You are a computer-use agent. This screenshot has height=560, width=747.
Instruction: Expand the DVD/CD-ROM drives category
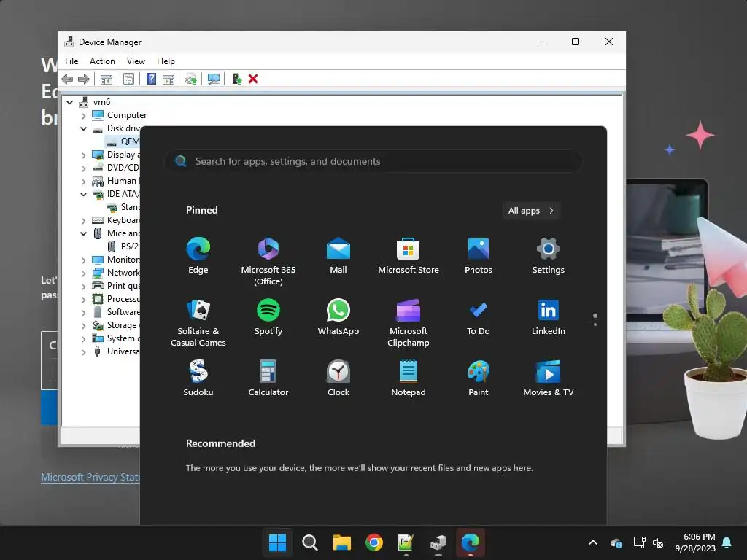click(x=83, y=168)
